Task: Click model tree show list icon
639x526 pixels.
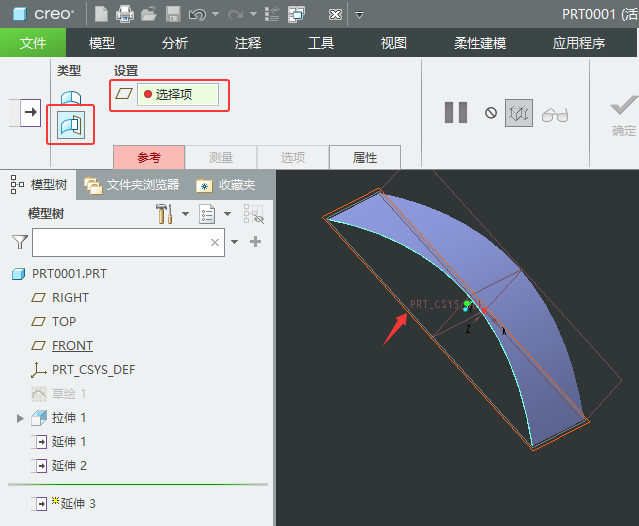Action: (207, 214)
